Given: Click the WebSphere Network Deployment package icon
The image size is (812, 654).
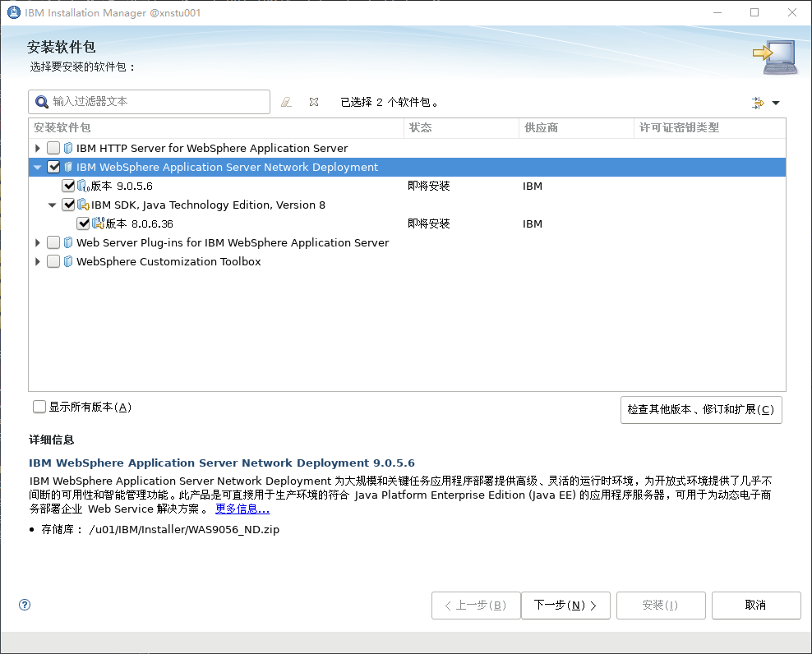Looking at the screenshot, I should pos(68,168).
